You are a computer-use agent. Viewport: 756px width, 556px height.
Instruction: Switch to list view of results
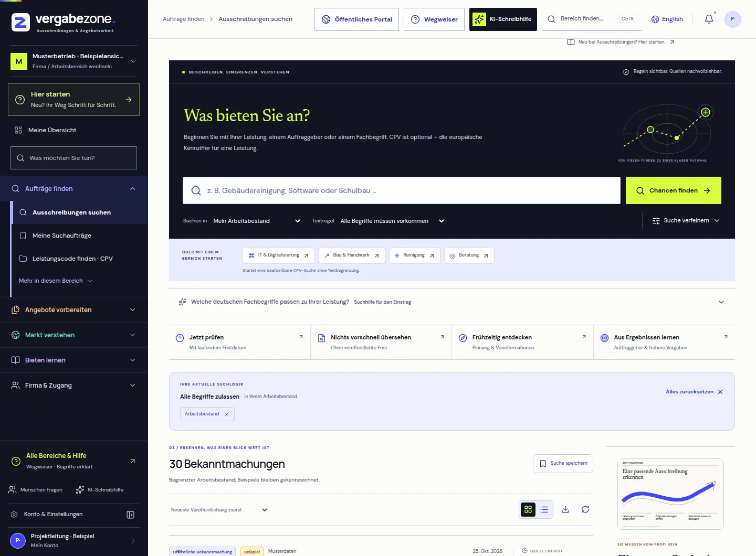544,509
